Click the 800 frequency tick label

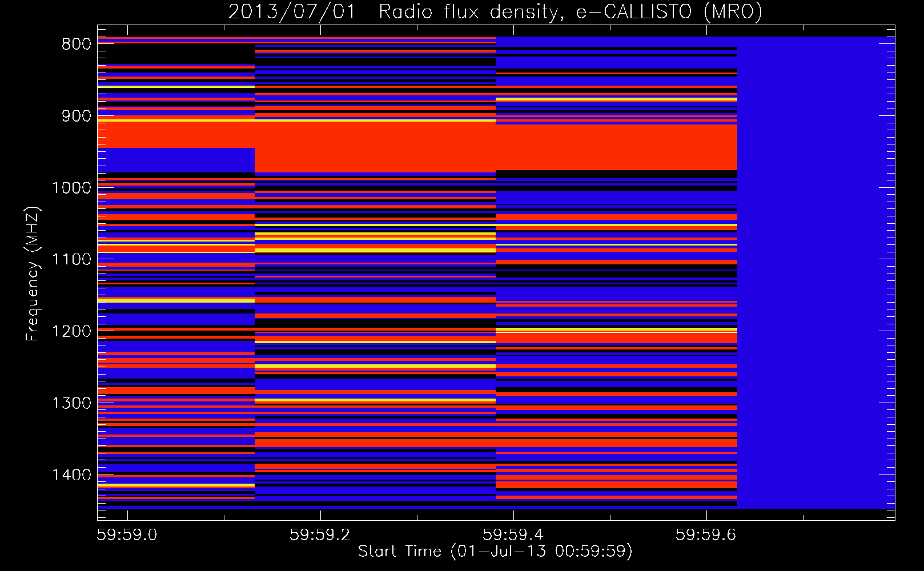click(77, 44)
